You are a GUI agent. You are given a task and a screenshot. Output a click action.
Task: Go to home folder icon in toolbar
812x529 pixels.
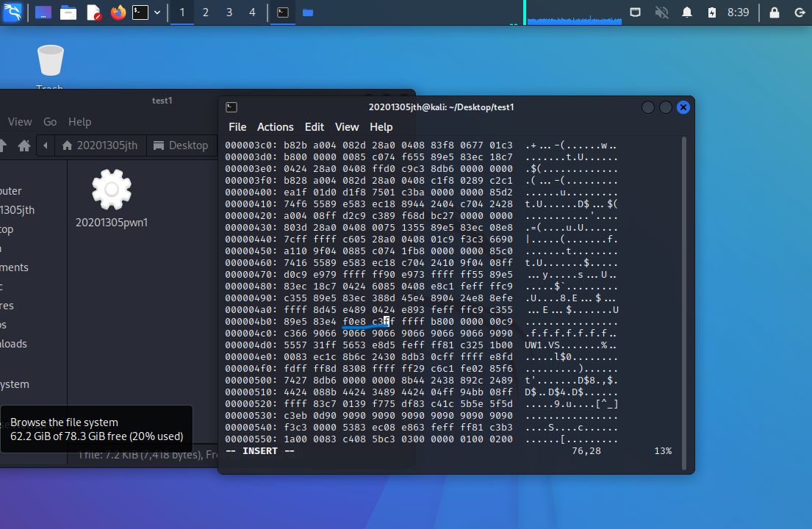[24, 145]
